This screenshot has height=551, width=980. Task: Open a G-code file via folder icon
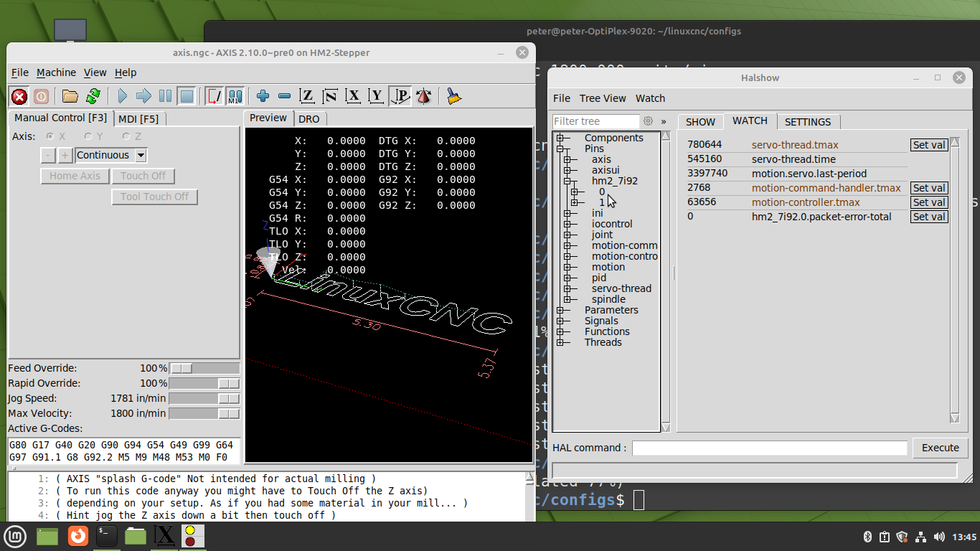[x=70, y=96]
